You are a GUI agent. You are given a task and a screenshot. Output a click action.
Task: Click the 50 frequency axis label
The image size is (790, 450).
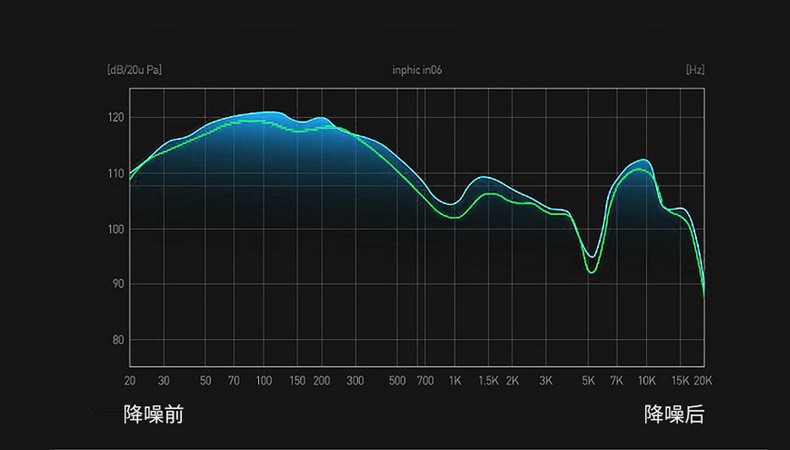[206, 381]
